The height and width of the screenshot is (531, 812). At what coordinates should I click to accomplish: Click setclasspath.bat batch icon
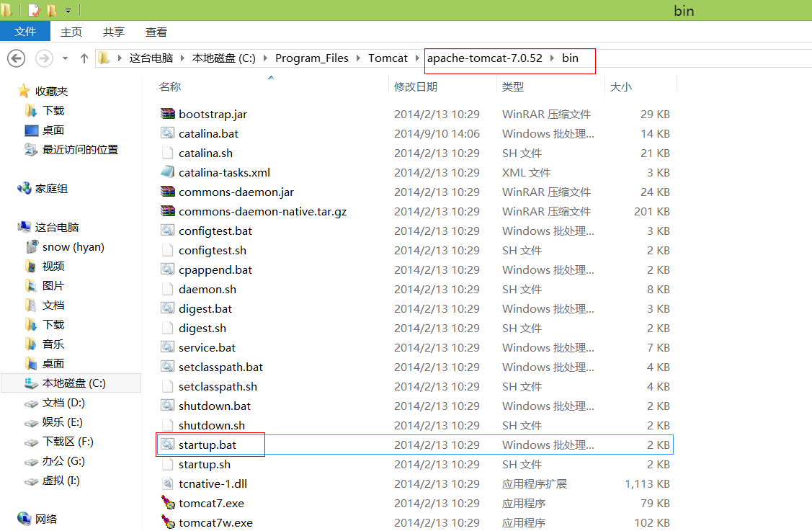pos(167,367)
